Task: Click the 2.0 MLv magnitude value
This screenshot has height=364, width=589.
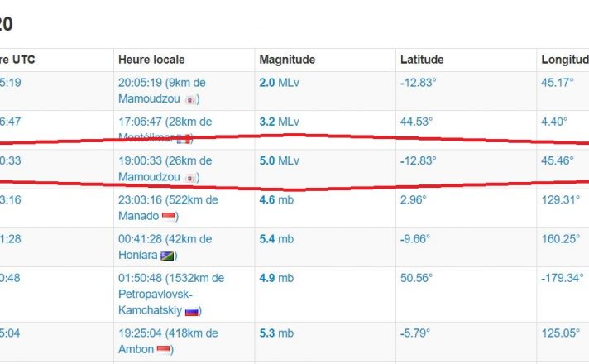Action: pyautogui.click(x=279, y=83)
